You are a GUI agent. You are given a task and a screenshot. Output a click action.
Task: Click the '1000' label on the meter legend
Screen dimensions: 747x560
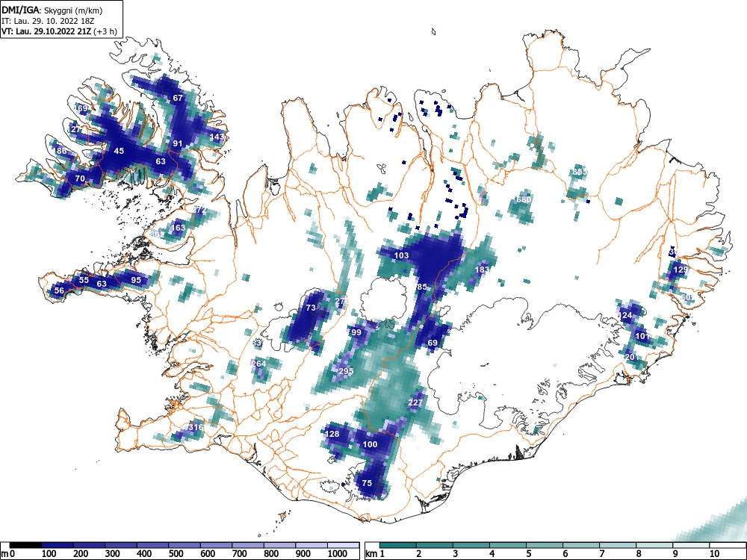coord(337,553)
